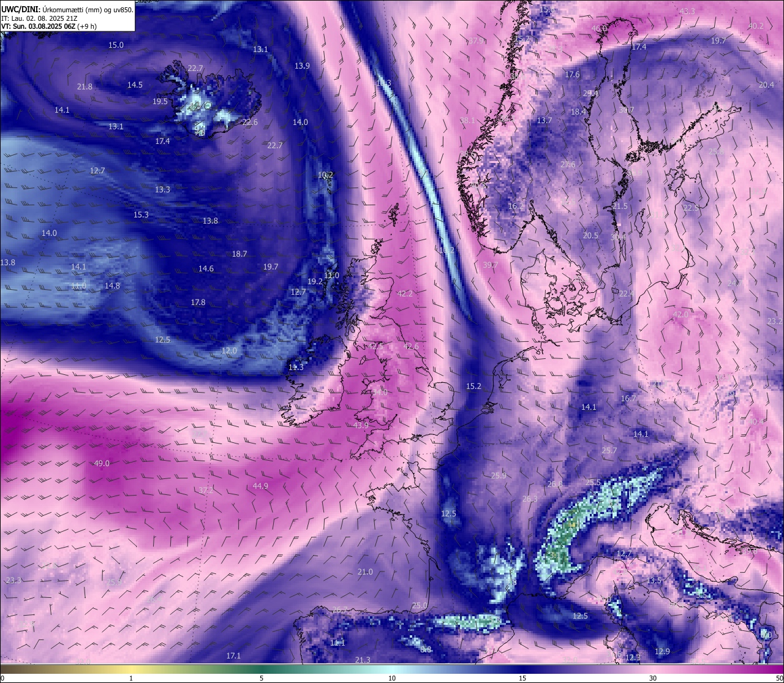
Task: Click the value label "44.9" on the map
Action: (x=260, y=486)
